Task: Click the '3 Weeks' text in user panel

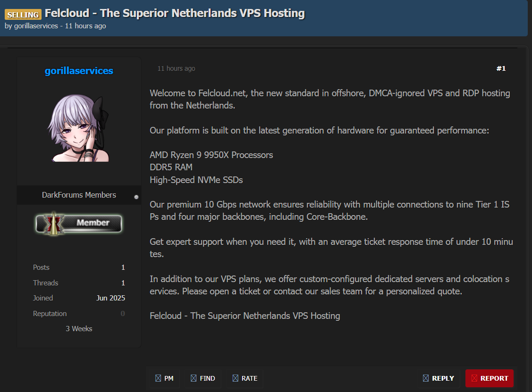Action: coord(79,329)
